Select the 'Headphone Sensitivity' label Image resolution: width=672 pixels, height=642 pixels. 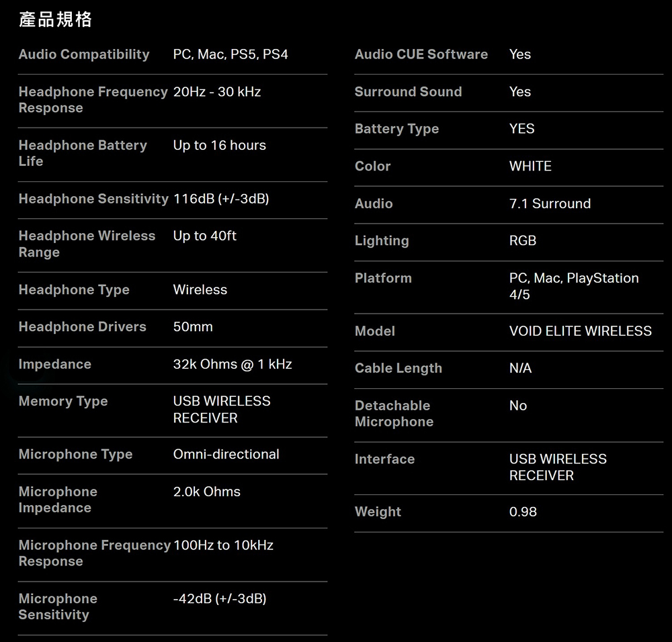coord(93,199)
